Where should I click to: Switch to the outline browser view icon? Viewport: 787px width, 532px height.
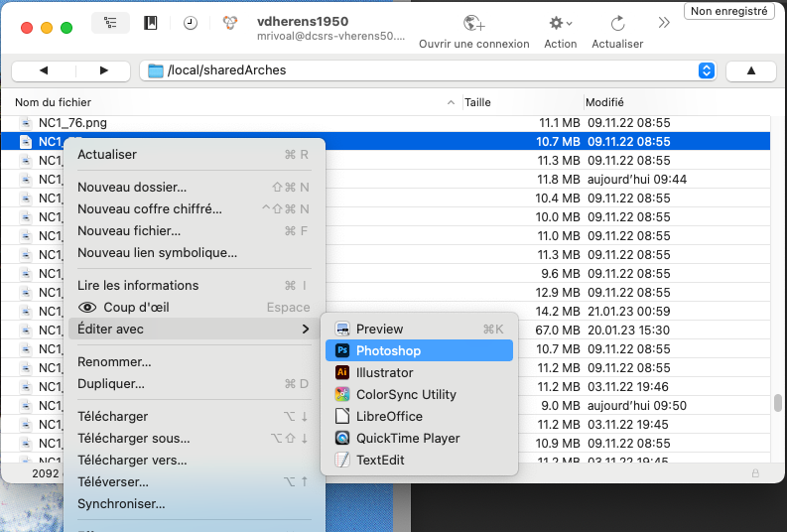click(x=110, y=24)
